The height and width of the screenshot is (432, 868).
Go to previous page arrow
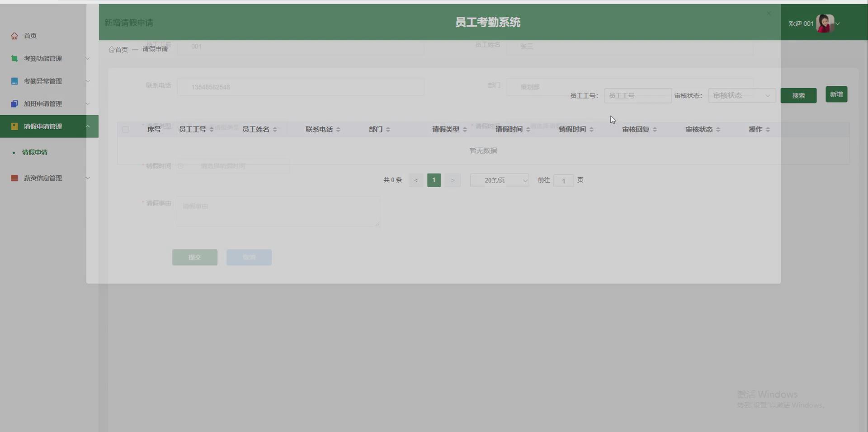tap(416, 180)
